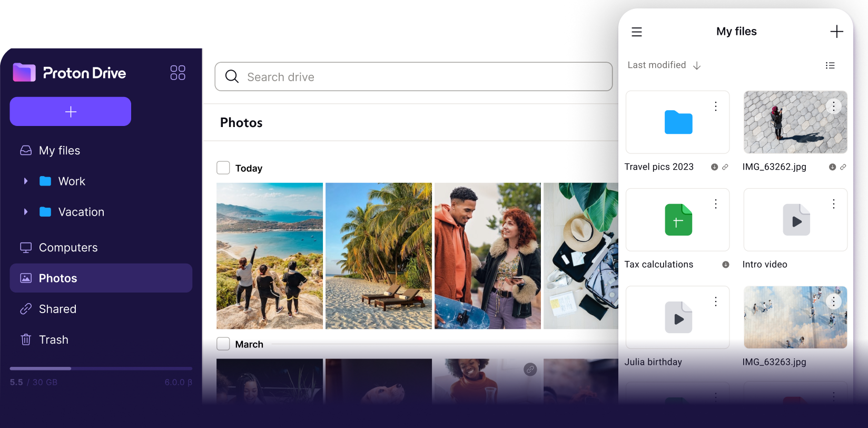This screenshot has width=868, height=428.
Task: Tap the plus icon beside My files title
Action: click(836, 32)
